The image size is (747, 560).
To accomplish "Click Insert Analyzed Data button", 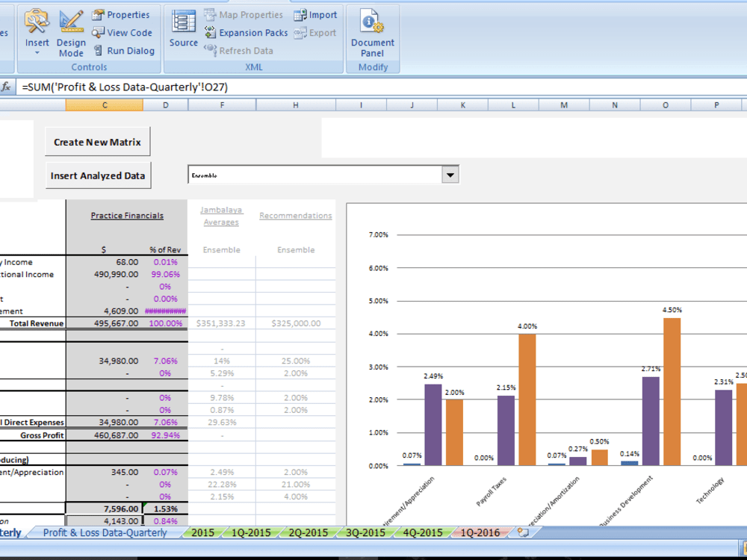I will pos(98,175).
